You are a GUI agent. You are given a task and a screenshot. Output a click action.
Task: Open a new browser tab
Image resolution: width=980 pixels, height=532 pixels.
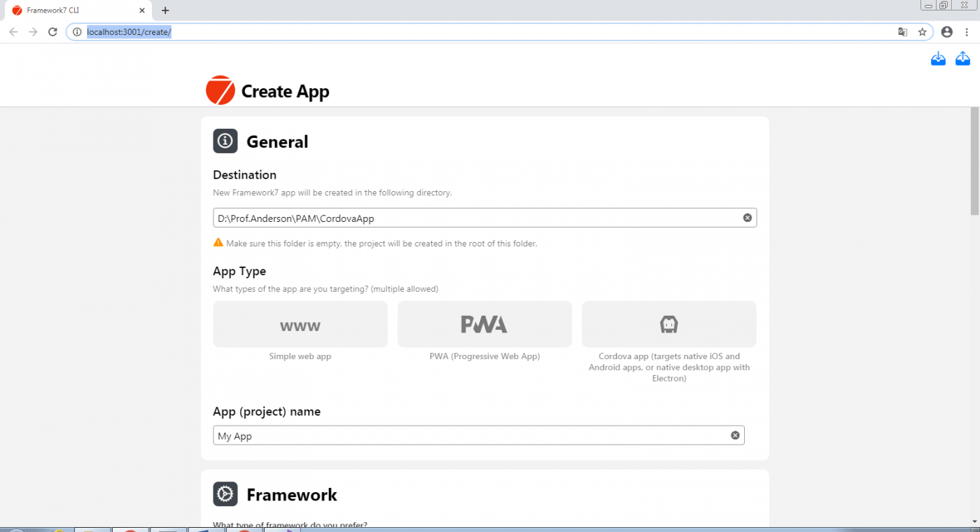pyautogui.click(x=165, y=10)
